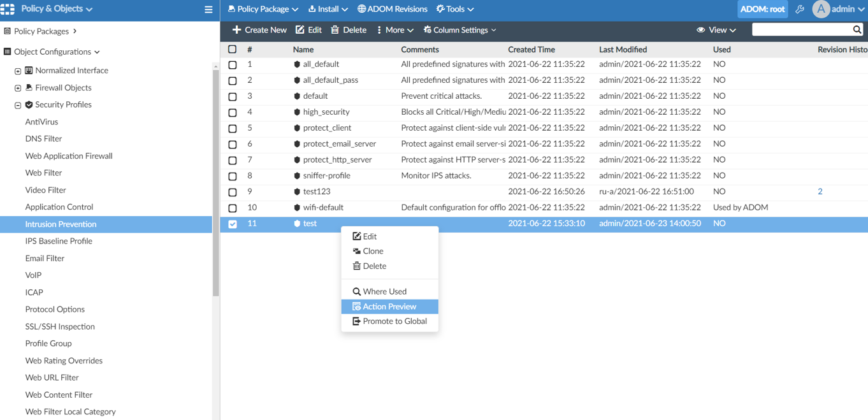
Task: Click the toolbar Edit pencil icon
Action: point(300,30)
